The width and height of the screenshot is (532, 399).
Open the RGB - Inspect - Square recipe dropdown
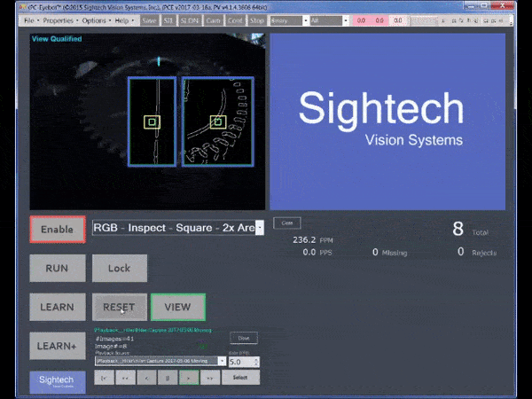260,228
